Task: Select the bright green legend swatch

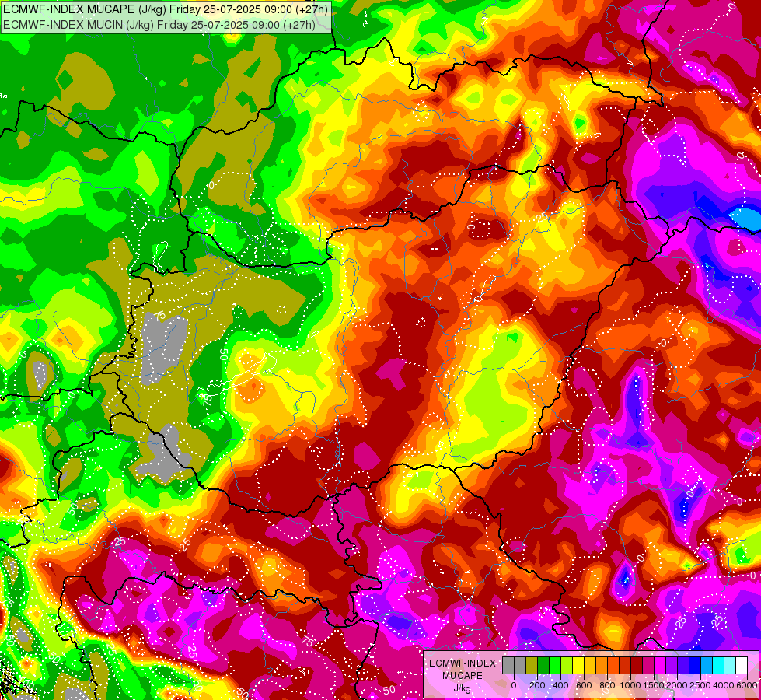Action: [555, 665]
